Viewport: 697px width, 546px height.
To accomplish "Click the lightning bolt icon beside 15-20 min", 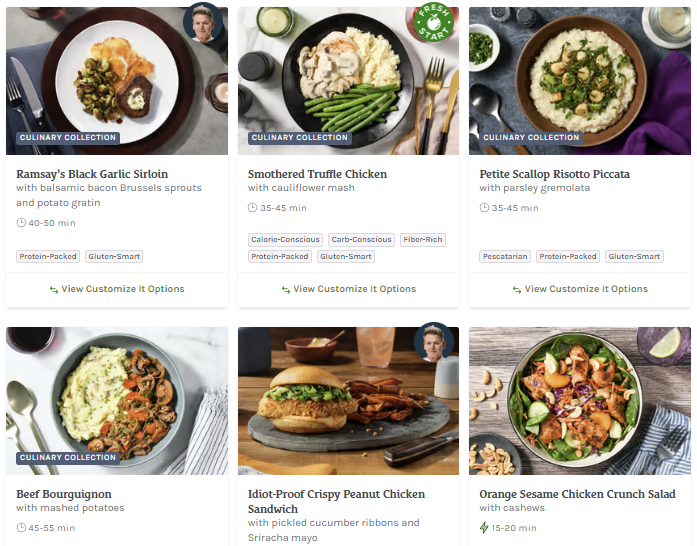I will [485, 528].
